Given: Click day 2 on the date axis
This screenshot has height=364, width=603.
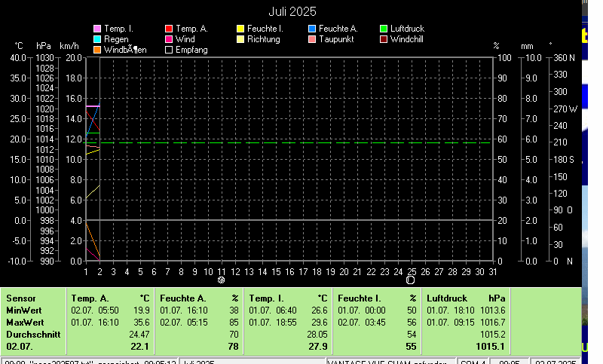Looking at the screenshot, I should tap(99, 272).
